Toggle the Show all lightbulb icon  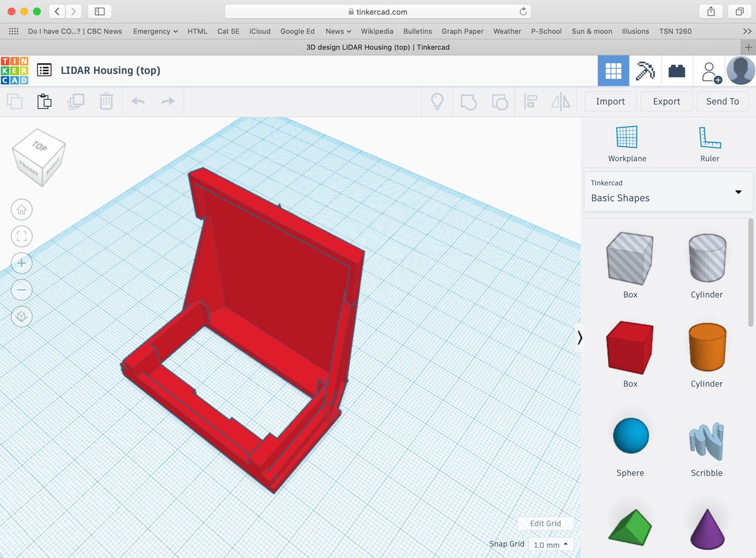point(437,101)
